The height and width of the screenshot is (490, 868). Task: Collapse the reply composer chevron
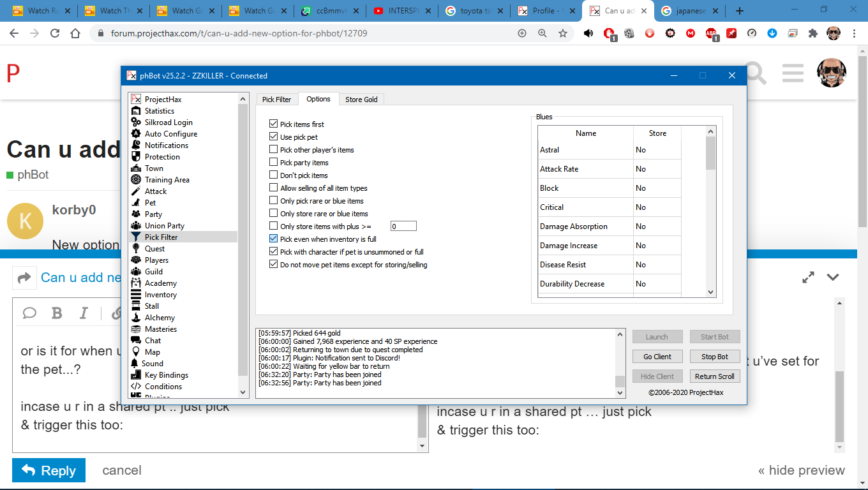point(832,278)
